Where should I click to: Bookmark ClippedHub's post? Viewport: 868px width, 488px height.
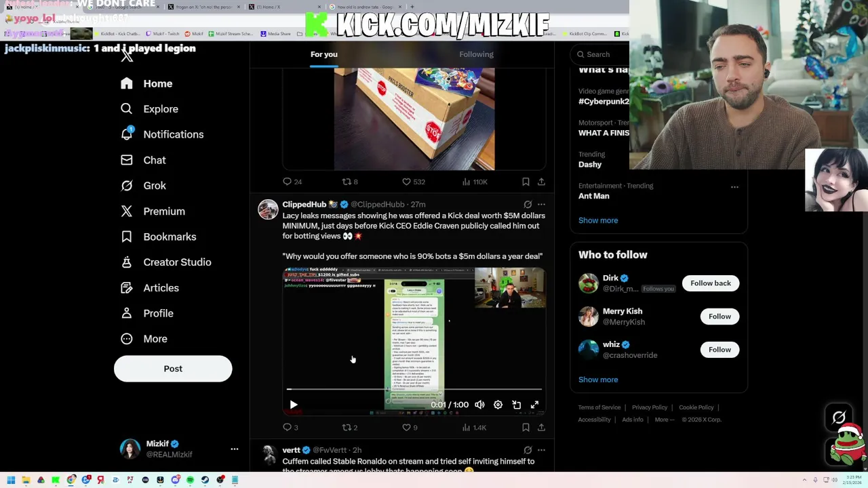[x=526, y=428]
